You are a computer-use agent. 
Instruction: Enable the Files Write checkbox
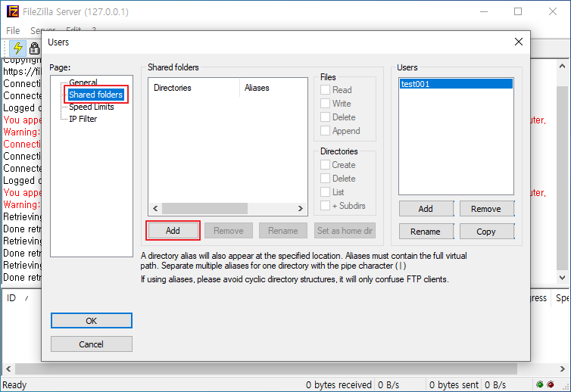325,104
